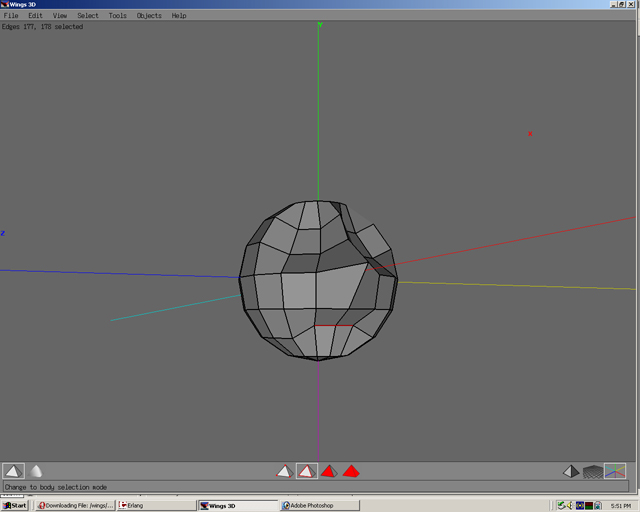Open the Help menu

[179, 16]
